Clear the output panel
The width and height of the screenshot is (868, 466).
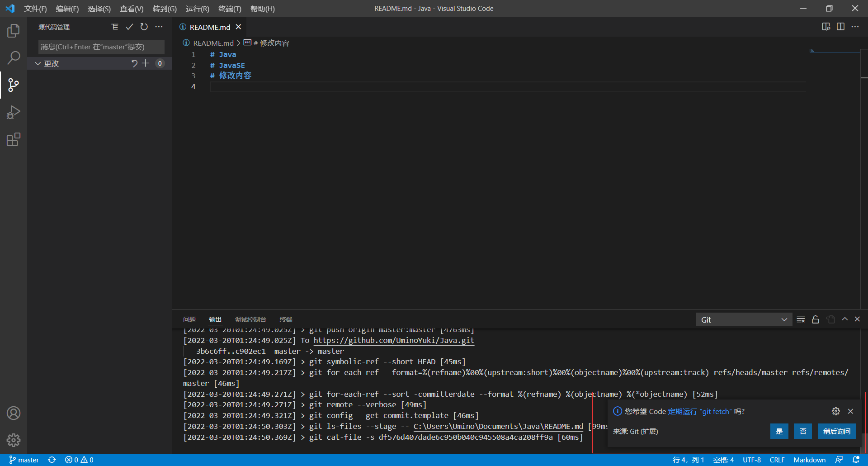[801, 319]
